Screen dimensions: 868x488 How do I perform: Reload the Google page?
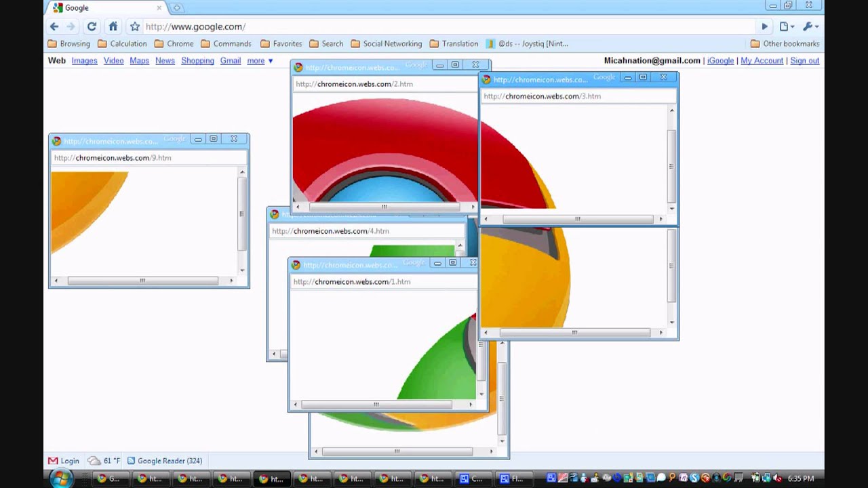pyautogui.click(x=92, y=26)
